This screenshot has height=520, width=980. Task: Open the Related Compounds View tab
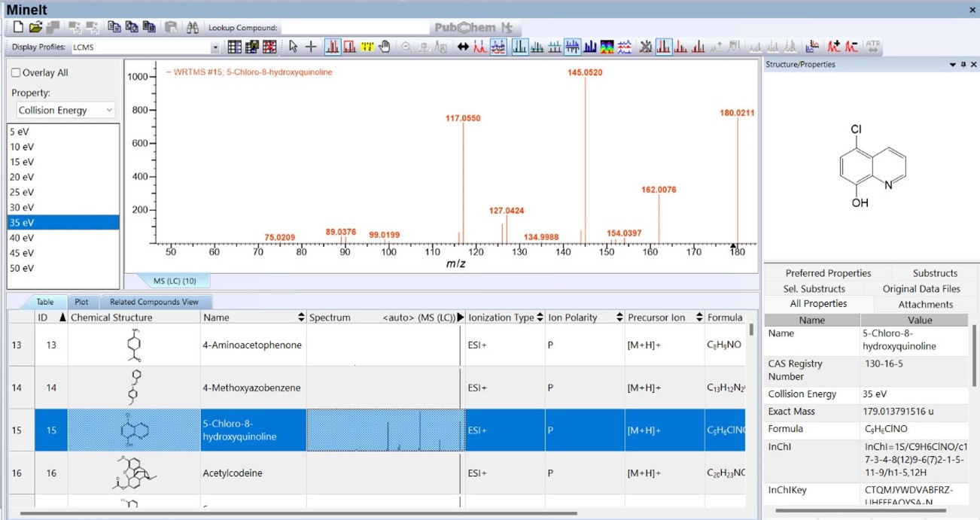[154, 302]
